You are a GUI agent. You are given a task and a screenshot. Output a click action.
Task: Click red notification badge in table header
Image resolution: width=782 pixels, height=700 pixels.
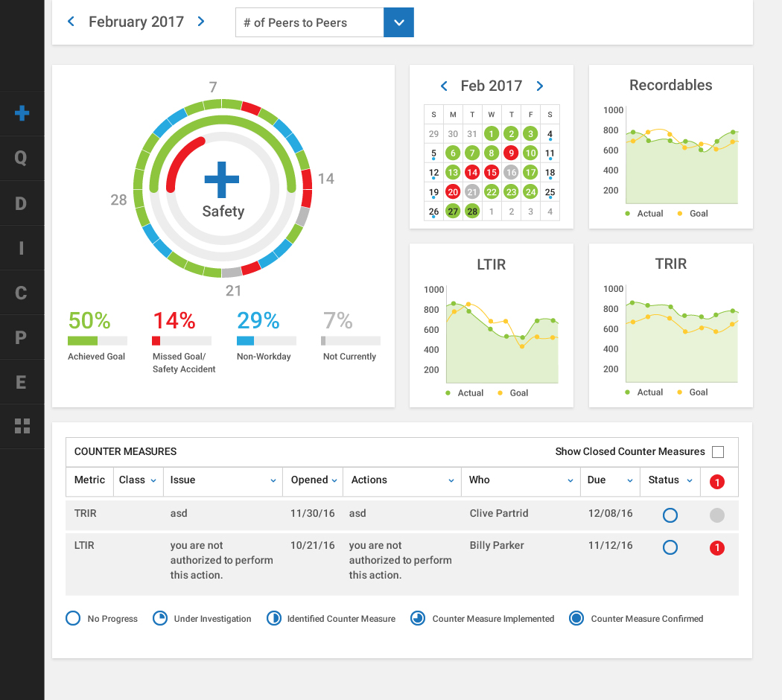(x=716, y=482)
